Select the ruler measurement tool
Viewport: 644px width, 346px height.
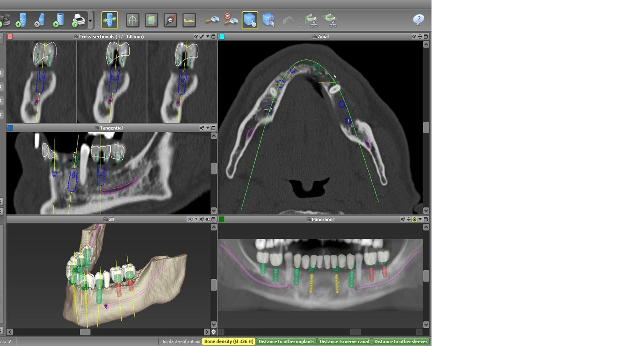click(x=189, y=20)
